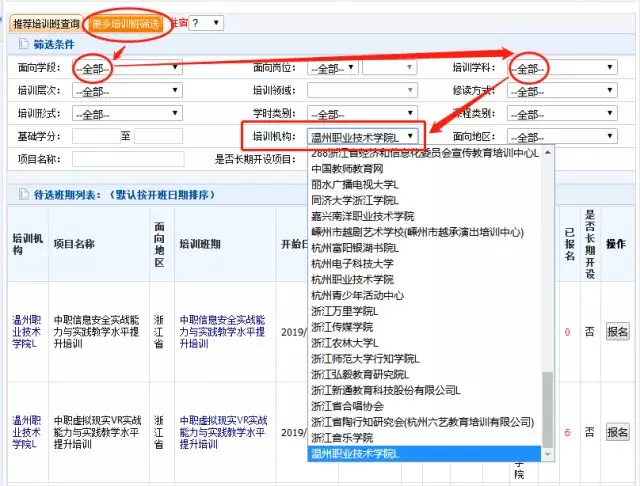Image resolution: width=640 pixels, height=486 pixels.
Task: Collapse the 培训机构 dropdown list
Action: pyautogui.click(x=362, y=137)
